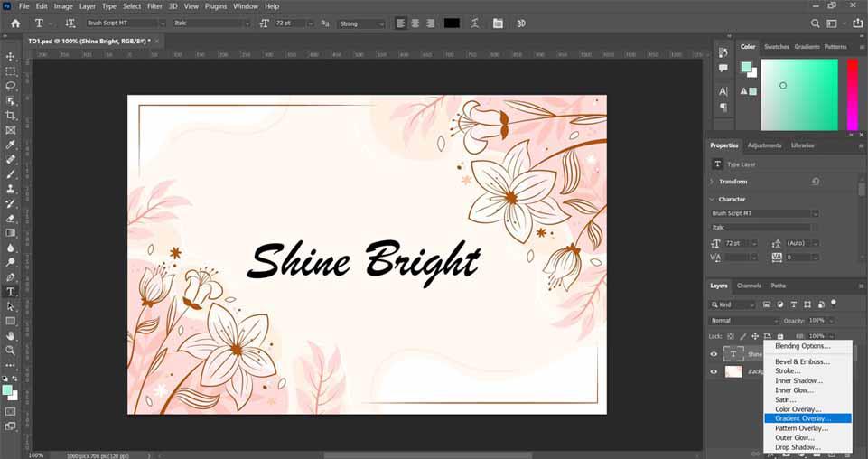Toggle the layer filter switch on
The image size is (868, 459).
click(x=834, y=304)
